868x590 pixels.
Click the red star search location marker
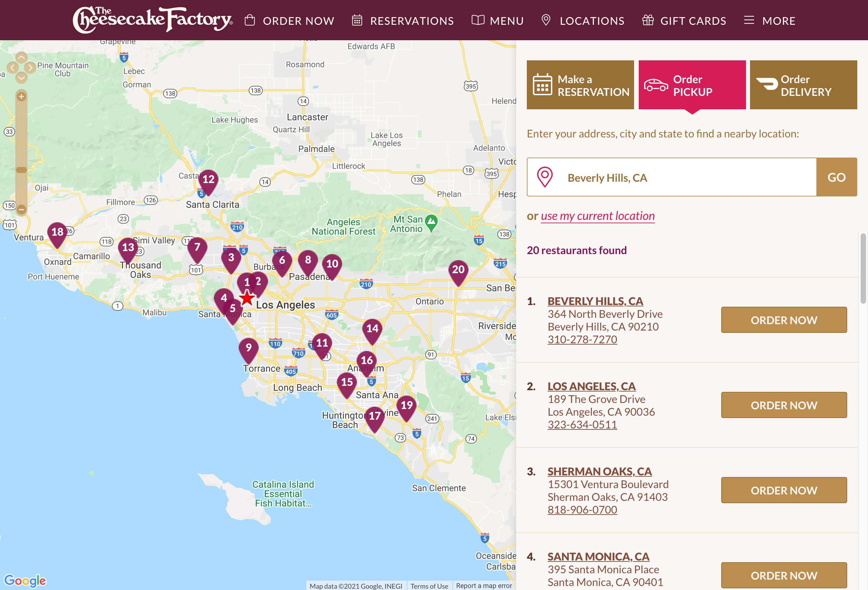(247, 298)
